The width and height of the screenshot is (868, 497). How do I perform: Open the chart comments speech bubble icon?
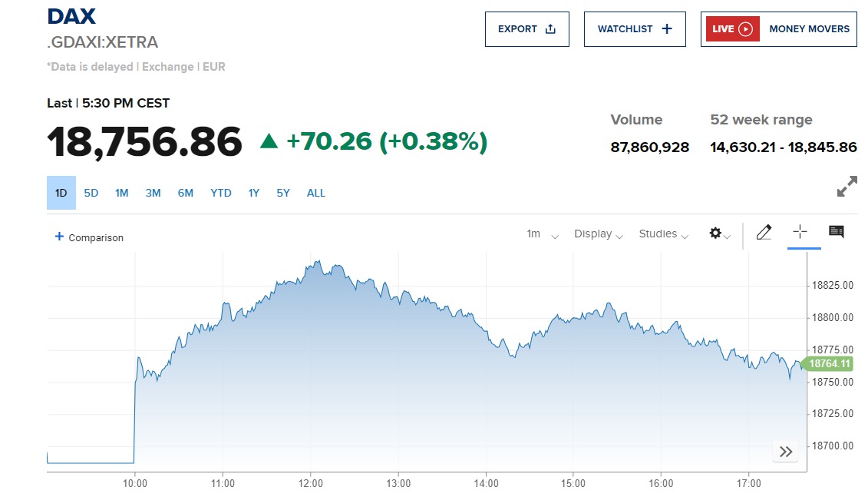pyautogui.click(x=837, y=232)
